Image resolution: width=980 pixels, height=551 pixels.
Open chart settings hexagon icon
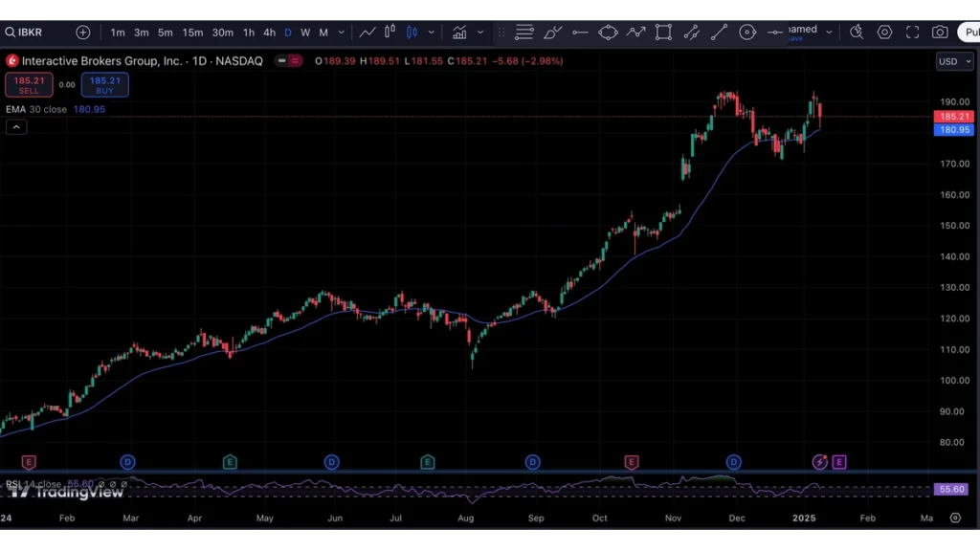[x=884, y=32]
